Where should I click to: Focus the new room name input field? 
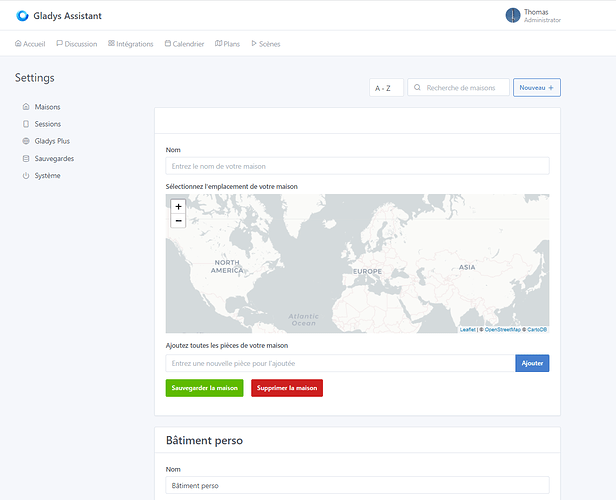point(340,363)
